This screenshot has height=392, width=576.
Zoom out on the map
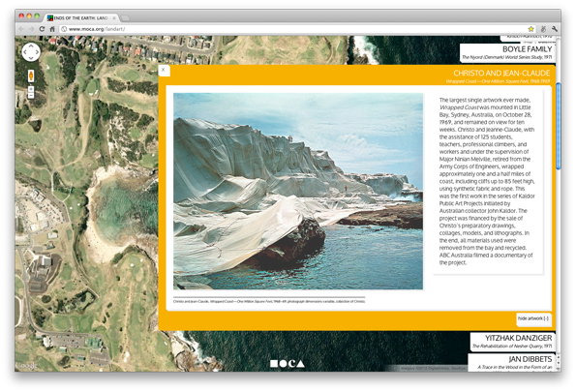point(31,95)
